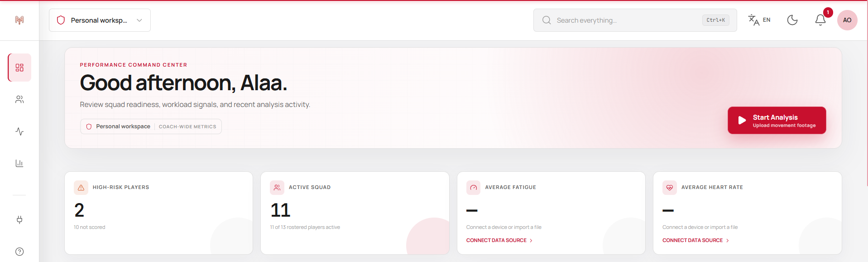The height and width of the screenshot is (262, 868).
Task: Open notifications bell icon
Action: click(x=820, y=20)
